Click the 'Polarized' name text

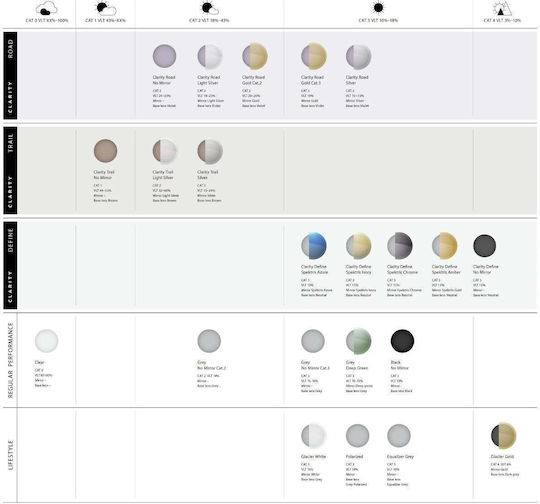(354, 456)
